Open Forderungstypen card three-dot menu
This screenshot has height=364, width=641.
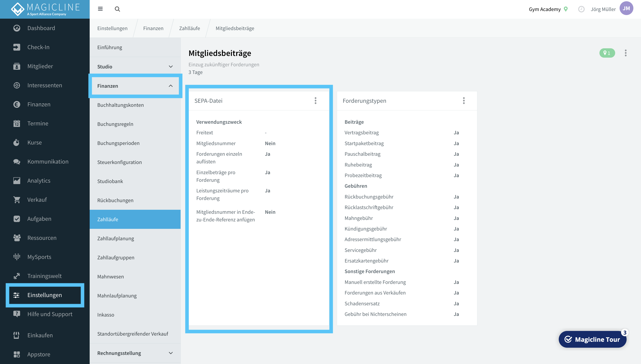click(464, 100)
